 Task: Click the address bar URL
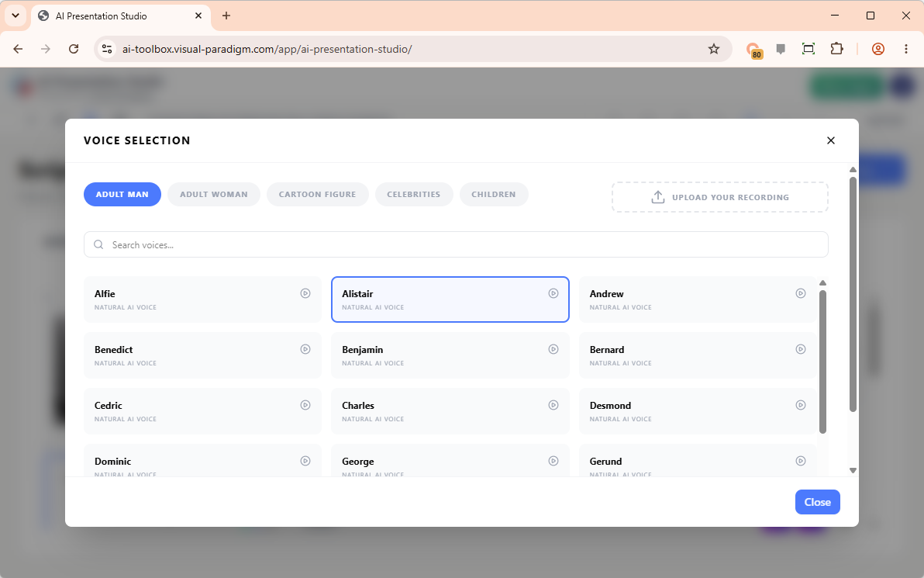pyautogui.click(x=267, y=49)
